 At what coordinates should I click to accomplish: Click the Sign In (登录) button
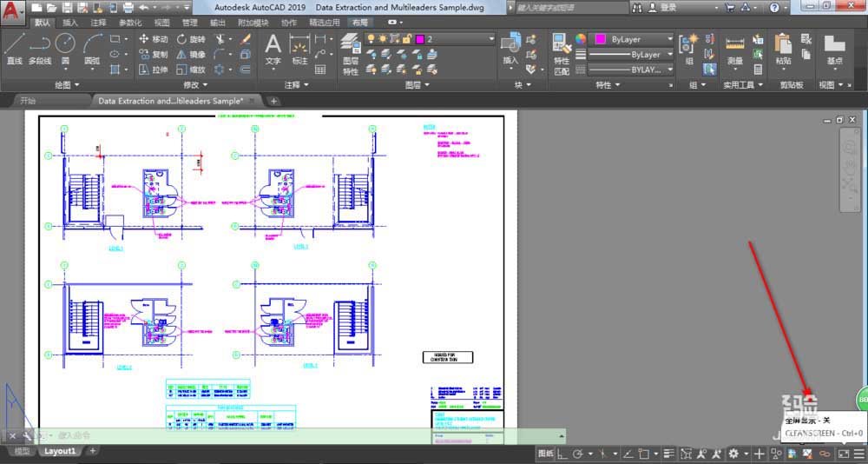tap(663, 8)
